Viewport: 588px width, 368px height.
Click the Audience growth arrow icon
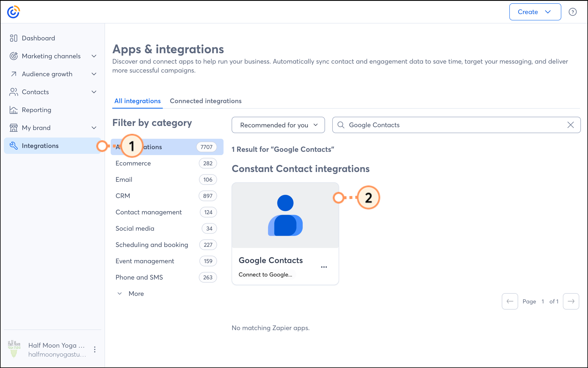tap(13, 74)
